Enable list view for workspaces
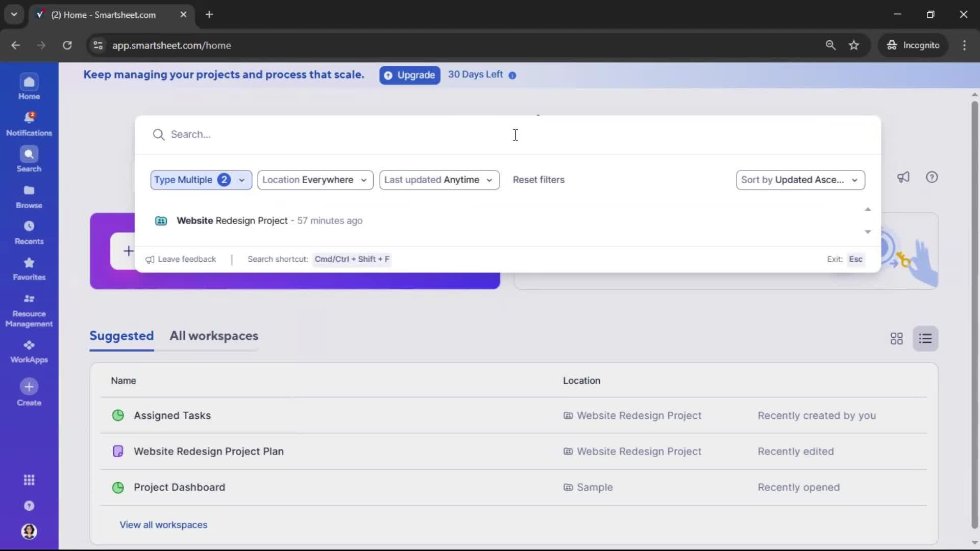Screen dimensions: 980x551 926,338
